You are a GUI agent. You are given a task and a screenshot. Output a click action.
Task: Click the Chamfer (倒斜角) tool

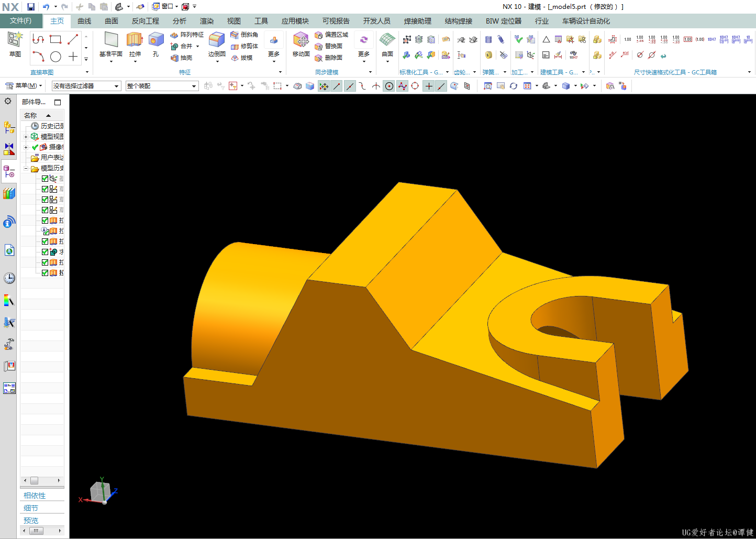point(244,35)
